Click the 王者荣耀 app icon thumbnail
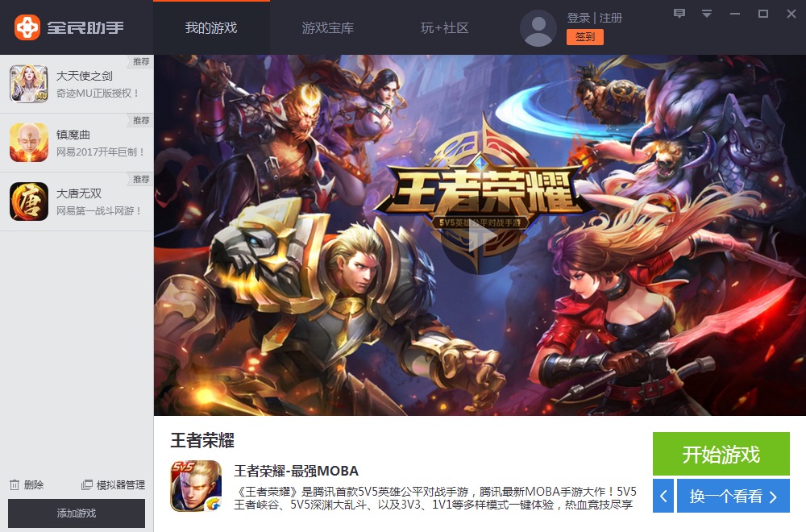Screen dimensions: 806x532 [196, 486]
